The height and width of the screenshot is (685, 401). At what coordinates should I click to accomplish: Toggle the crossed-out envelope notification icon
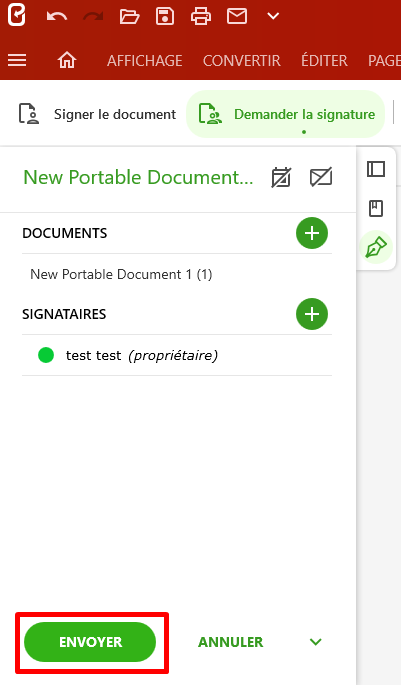point(321,177)
